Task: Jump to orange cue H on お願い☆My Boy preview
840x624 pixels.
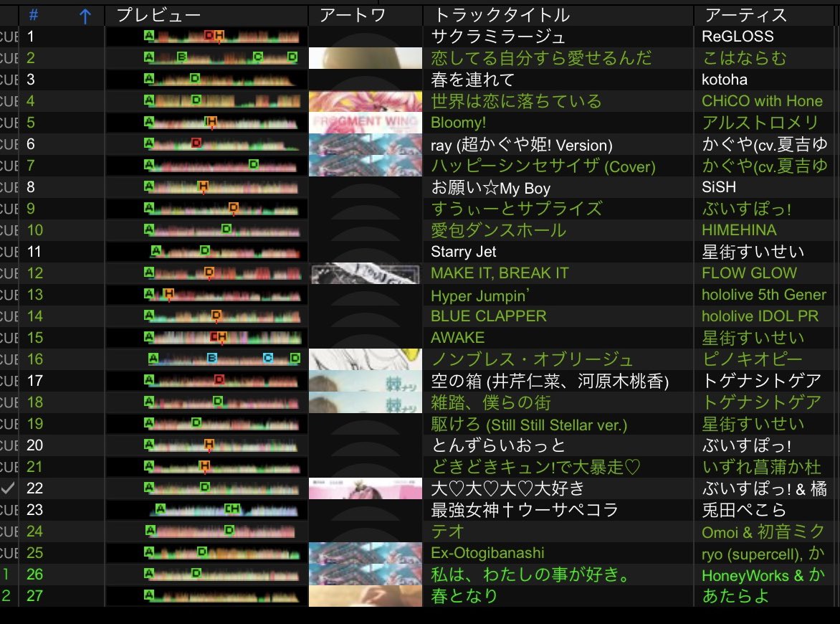Action: coord(203,186)
